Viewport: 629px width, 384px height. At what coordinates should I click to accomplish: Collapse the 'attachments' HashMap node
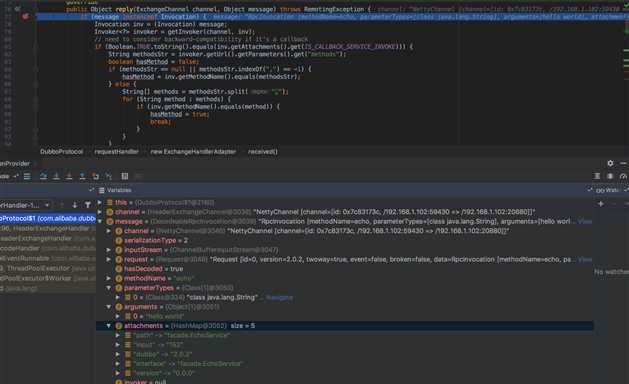109,326
